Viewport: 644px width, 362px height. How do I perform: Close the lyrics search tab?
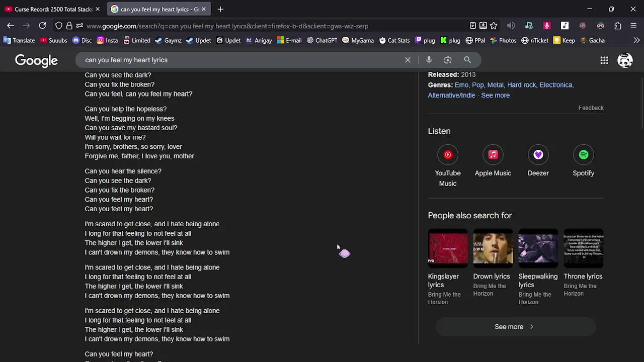tap(204, 9)
